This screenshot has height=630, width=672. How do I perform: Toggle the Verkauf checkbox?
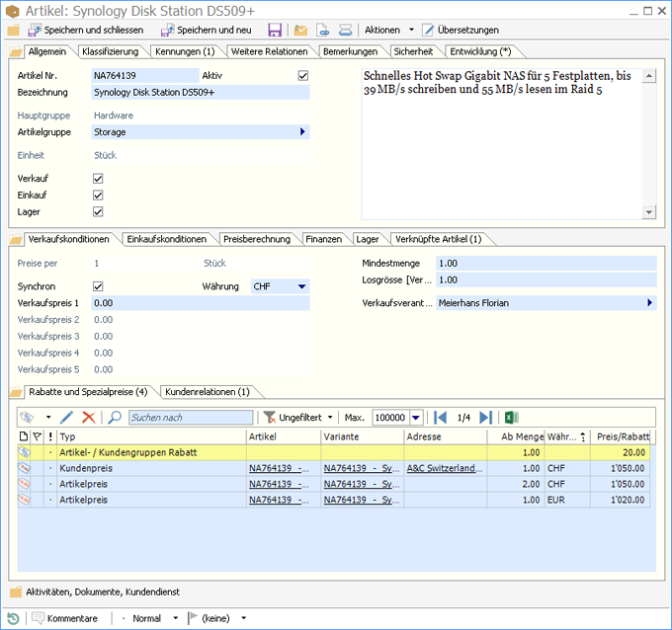[98, 179]
